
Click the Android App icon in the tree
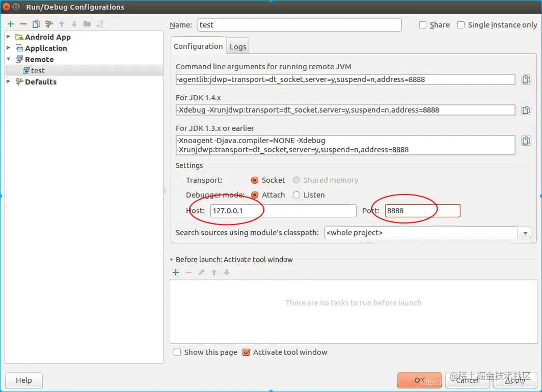(x=19, y=37)
